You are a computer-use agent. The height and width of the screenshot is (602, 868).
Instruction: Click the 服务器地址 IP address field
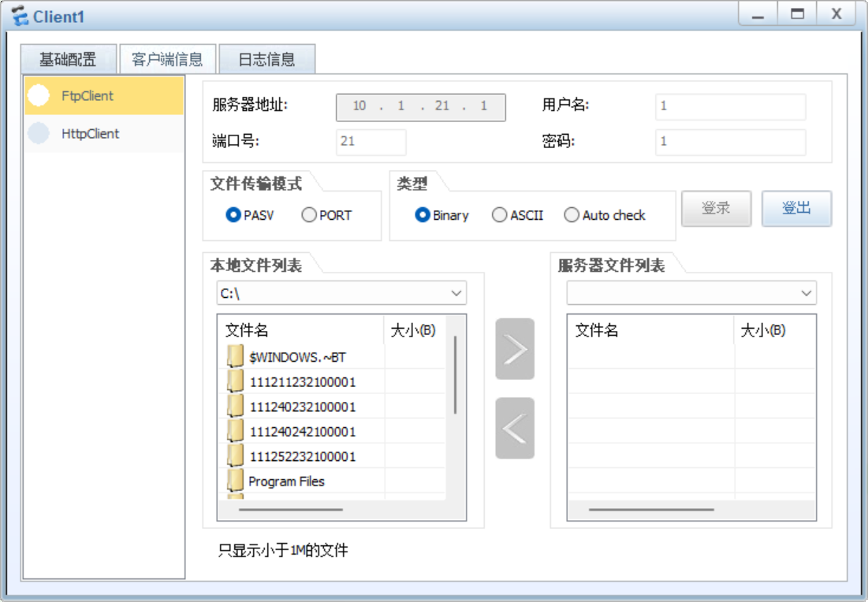pyautogui.click(x=421, y=107)
